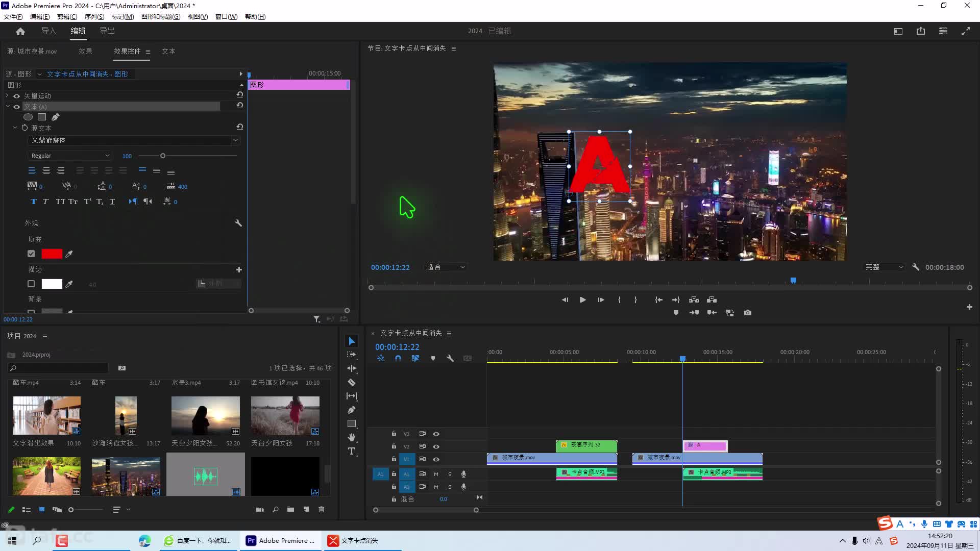The height and width of the screenshot is (551, 980).
Task: Click free draw bezier mask pen
Action: [56, 117]
